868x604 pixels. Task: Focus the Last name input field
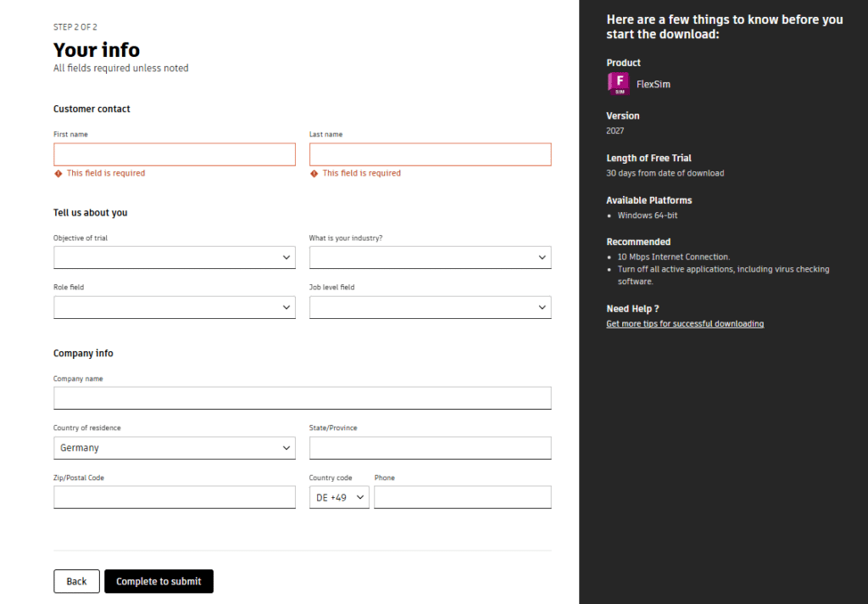tap(430, 154)
